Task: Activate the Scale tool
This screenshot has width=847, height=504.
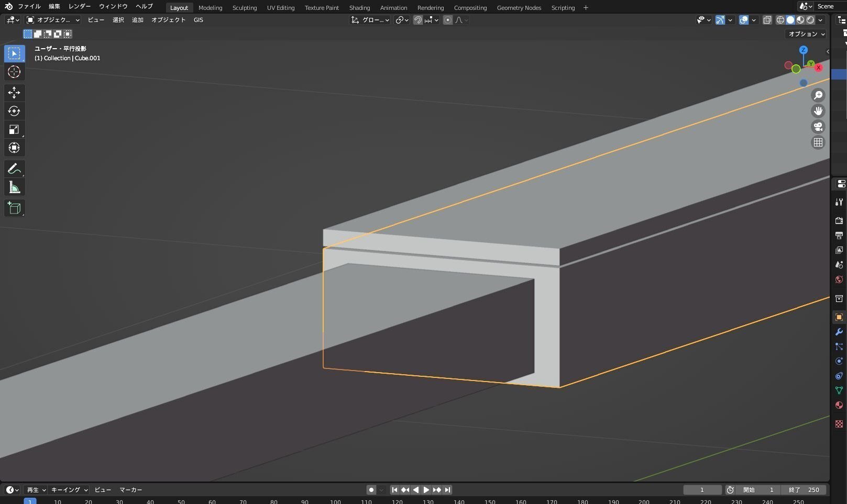Action: [14, 129]
